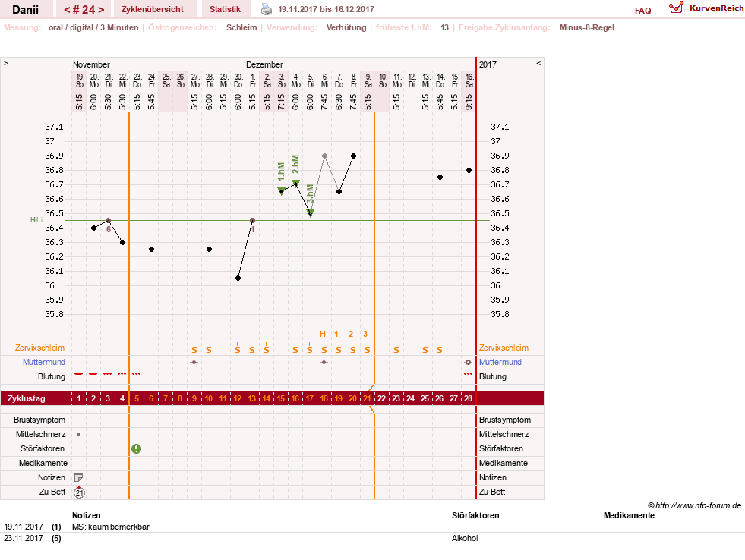
Task: Click the date range 19.11.2017 bis 16.12.2017
Action: (x=326, y=9)
